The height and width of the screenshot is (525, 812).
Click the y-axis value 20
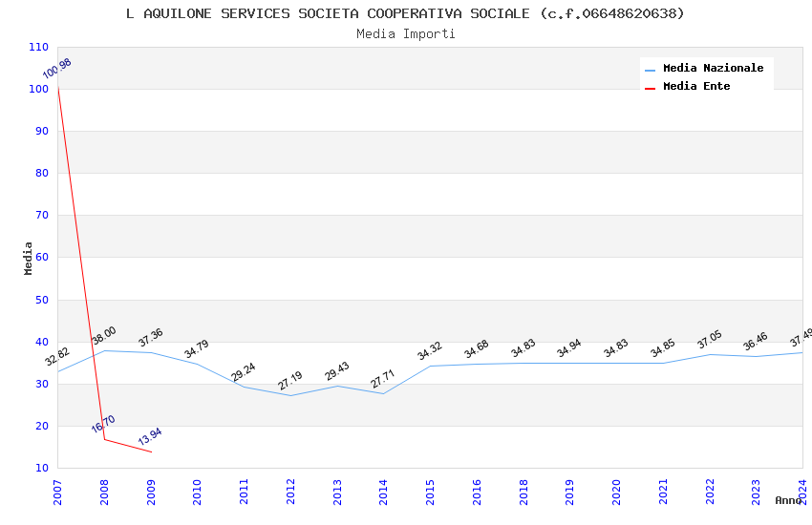[x=42, y=427]
